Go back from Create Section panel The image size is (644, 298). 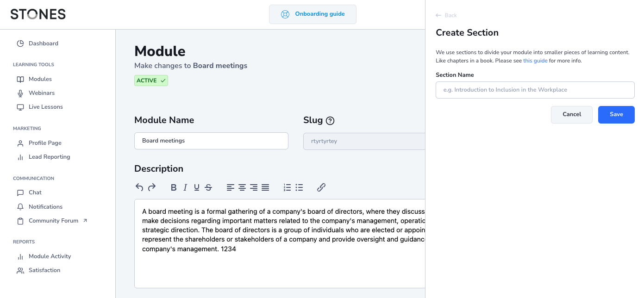(446, 16)
